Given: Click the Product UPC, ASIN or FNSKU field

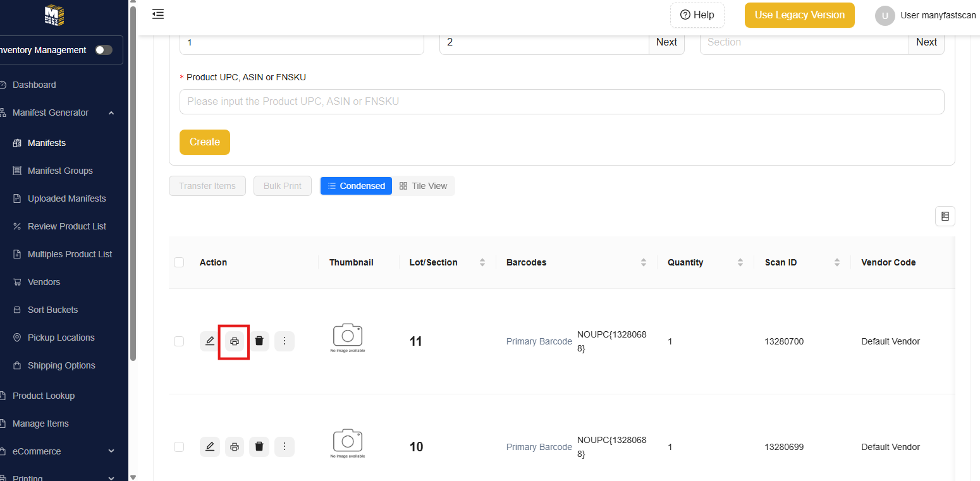Looking at the screenshot, I should (x=561, y=102).
